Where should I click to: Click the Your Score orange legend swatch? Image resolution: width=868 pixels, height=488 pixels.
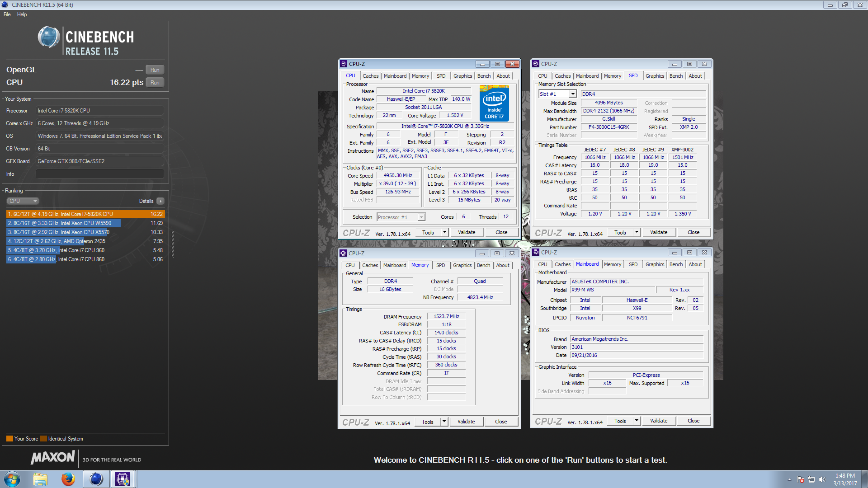9,439
